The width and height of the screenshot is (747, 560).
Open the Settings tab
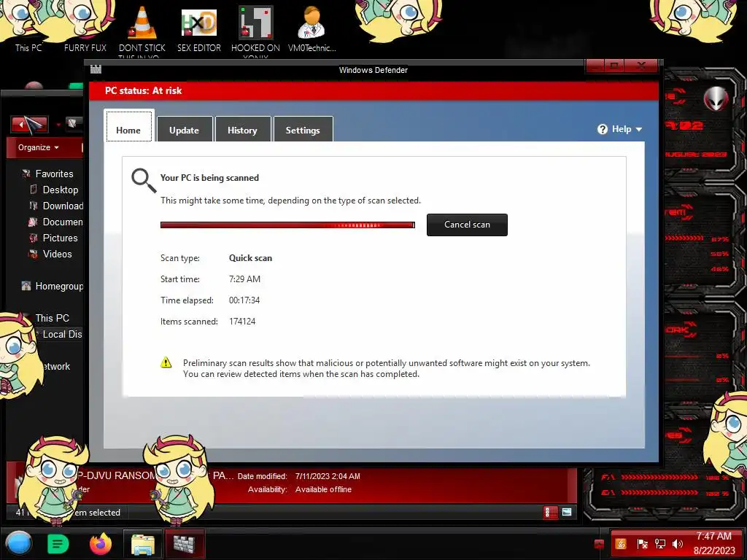coord(303,129)
